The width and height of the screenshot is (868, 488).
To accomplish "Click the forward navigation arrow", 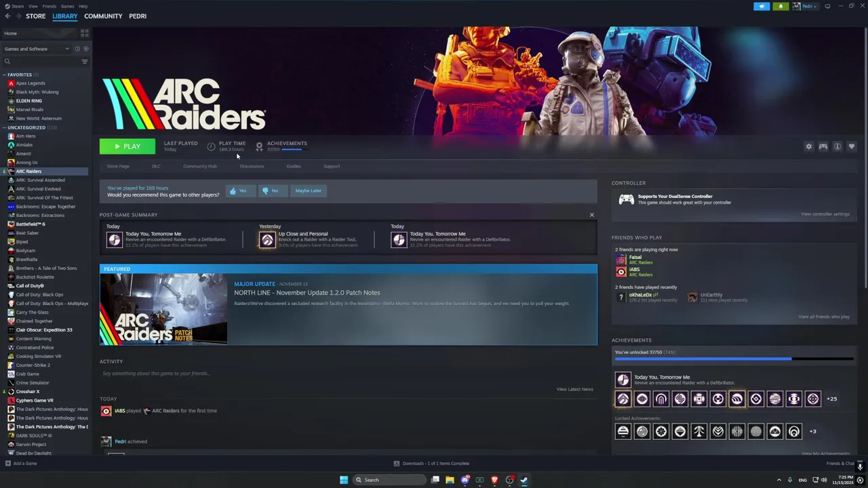I will click(18, 16).
